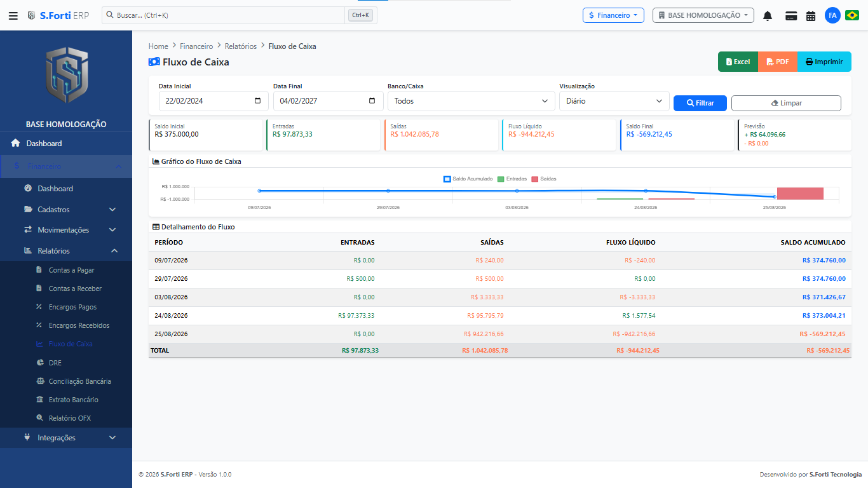The width and height of the screenshot is (868, 488).
Task: Click the credit card icon in the header
Action: (x=791, y=16)
